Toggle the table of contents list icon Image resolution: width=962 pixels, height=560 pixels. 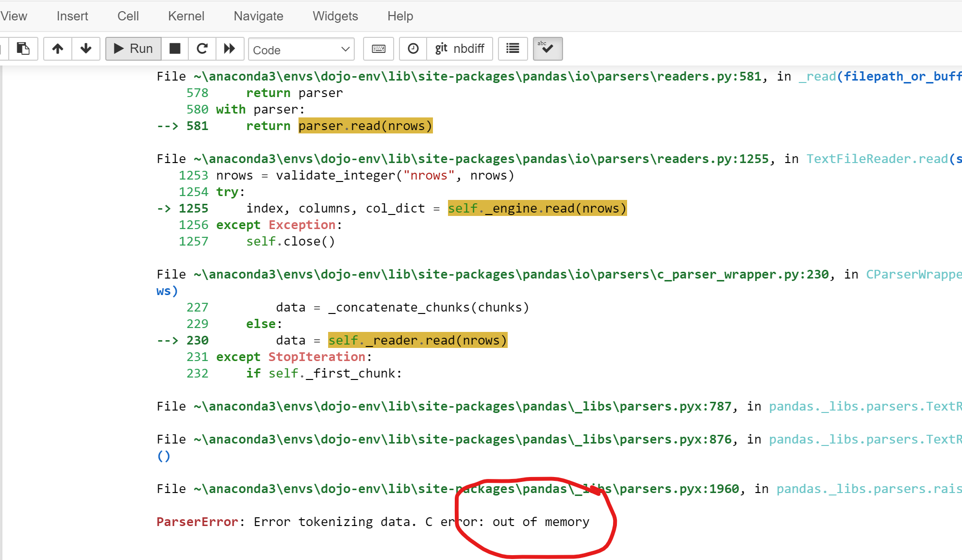pyautogui.click(x=513, y=49)
